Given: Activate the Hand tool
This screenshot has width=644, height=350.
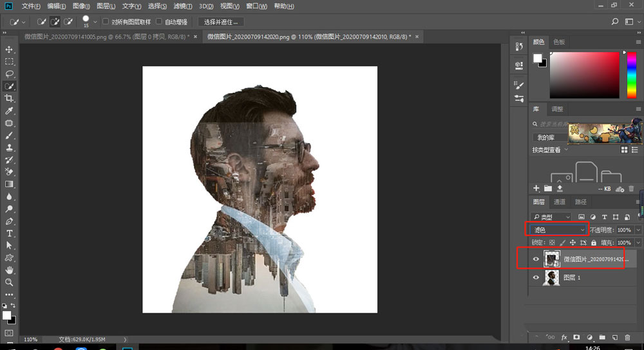Looking at the screenshot, I should point(9,270).
